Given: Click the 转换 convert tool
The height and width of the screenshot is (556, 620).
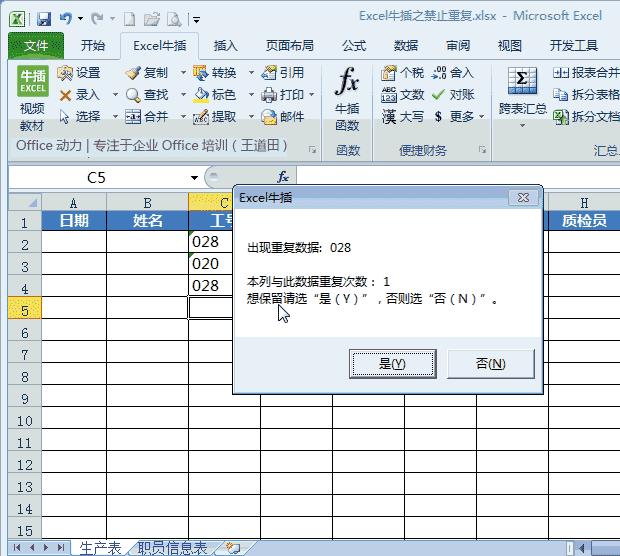Looking at the screenshot, I should point(215,73).
